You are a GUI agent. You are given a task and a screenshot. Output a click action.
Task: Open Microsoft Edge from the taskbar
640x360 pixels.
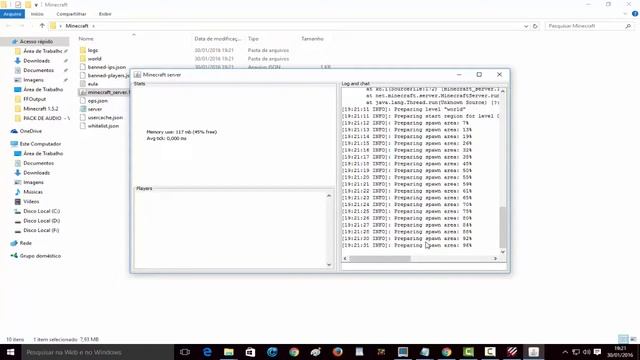click(x=207, y=352)
